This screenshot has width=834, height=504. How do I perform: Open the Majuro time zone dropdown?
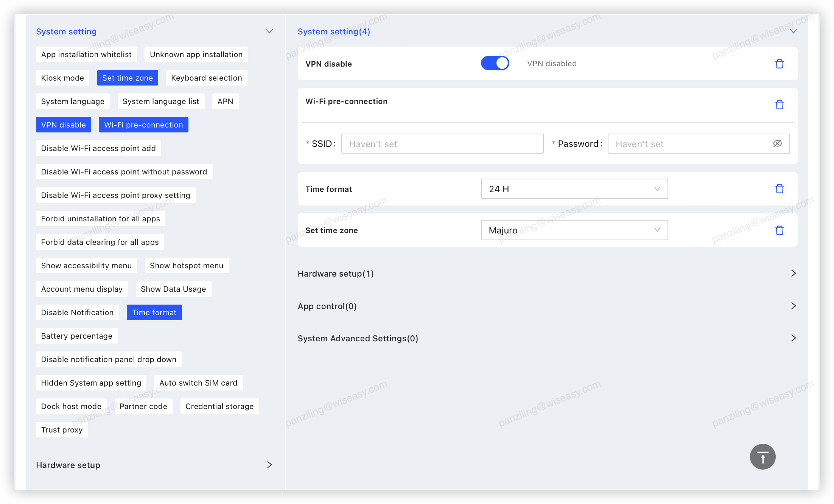574,230
